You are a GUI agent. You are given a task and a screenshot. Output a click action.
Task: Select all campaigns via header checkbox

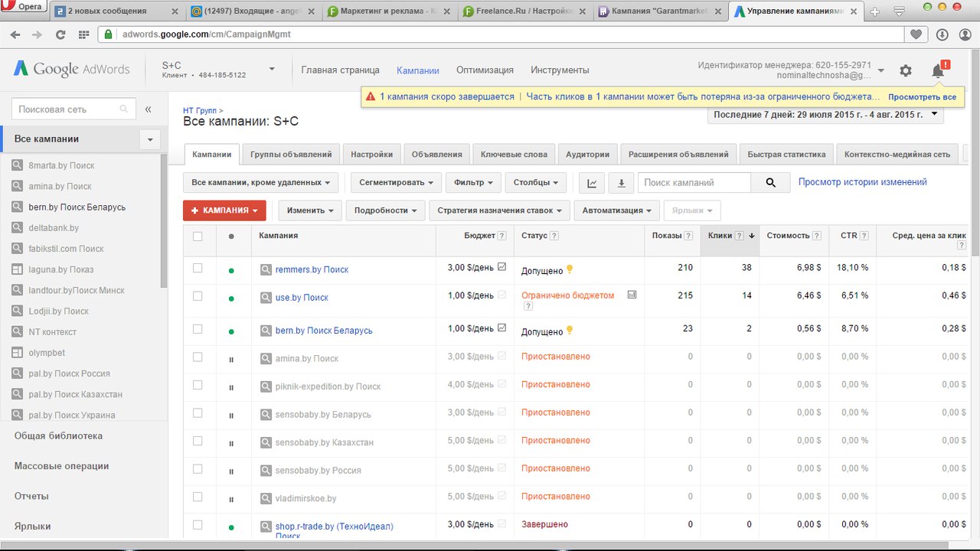point(198,236)
